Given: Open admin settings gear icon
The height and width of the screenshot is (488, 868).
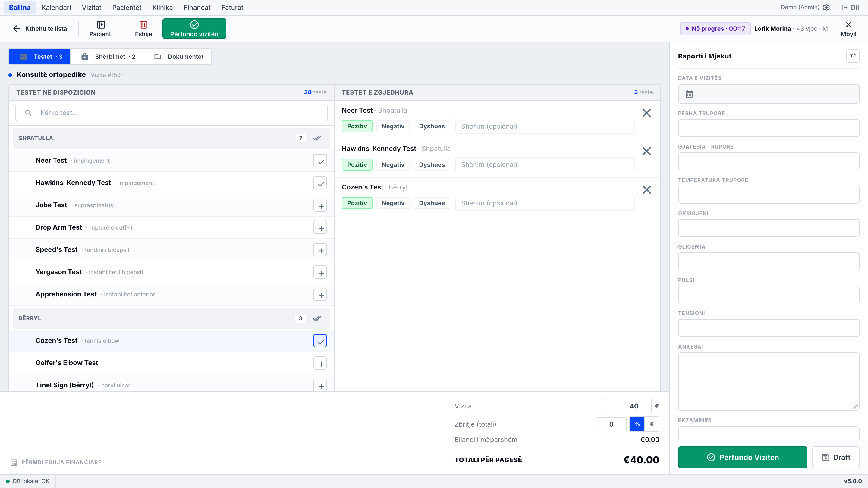Looking at the screenshot, I should [x=826, y=8].
